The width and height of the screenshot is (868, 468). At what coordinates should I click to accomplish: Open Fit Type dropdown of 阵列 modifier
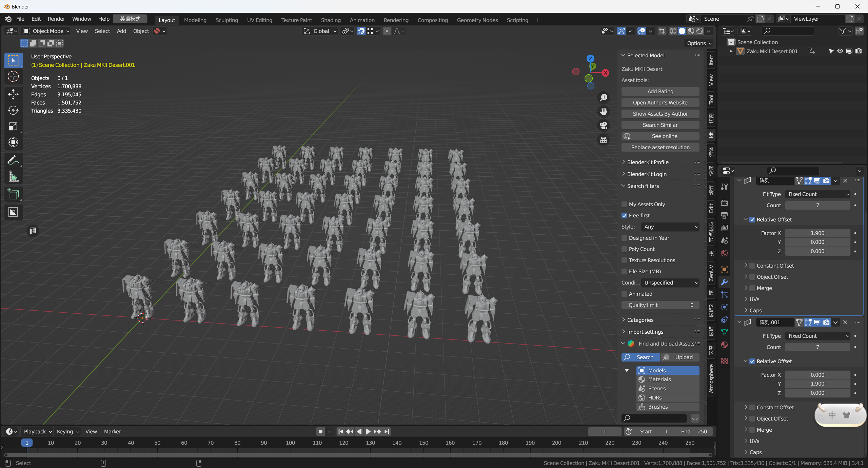[x=817, y=194]
